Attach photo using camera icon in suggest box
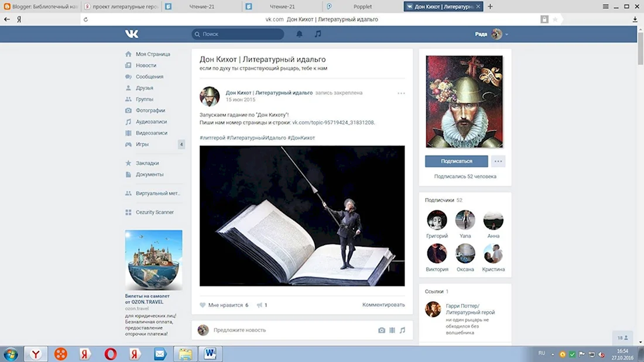 tap(382, 330)
